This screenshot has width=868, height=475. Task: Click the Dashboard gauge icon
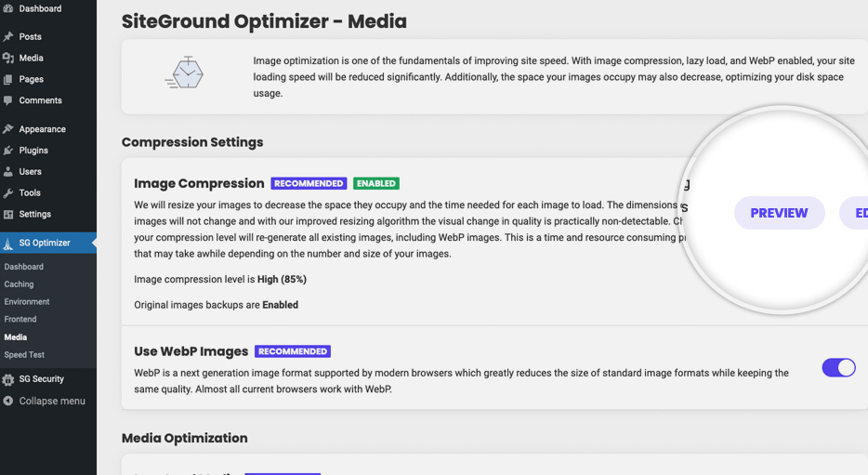coord(7,8)
